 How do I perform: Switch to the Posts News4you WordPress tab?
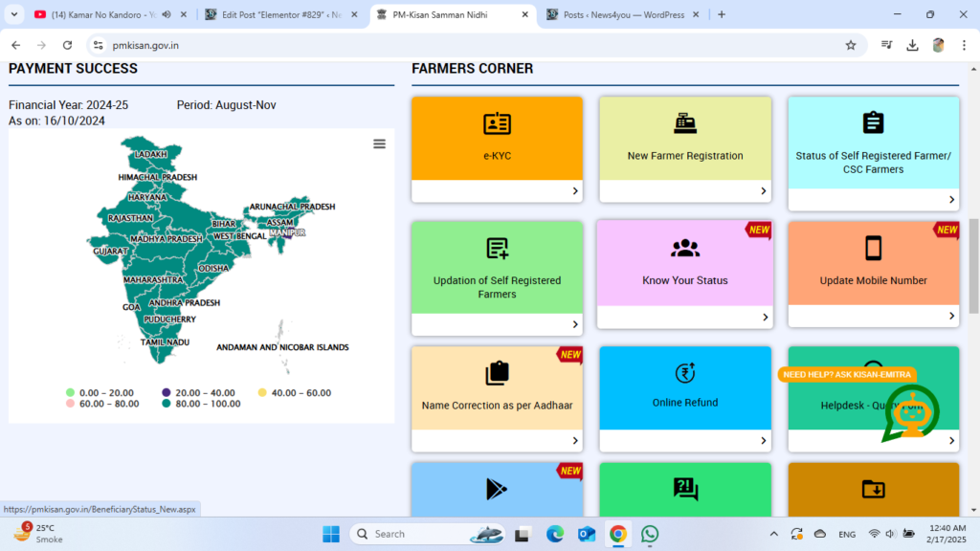click(x=624, y=14)
